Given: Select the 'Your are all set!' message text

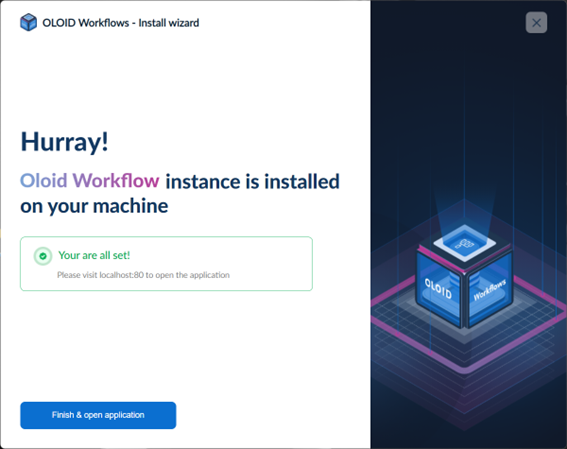Looking at the screenshot, I should point(94,255).
